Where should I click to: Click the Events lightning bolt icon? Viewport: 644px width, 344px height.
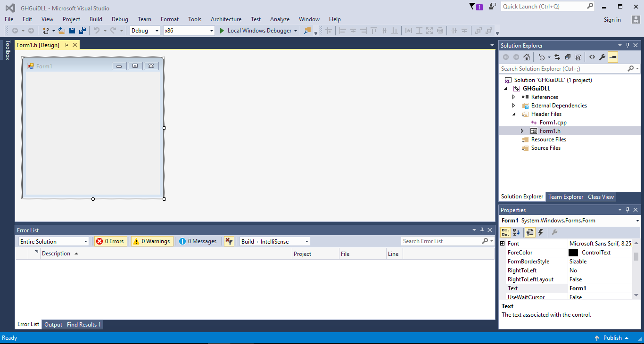click(541, 232)
